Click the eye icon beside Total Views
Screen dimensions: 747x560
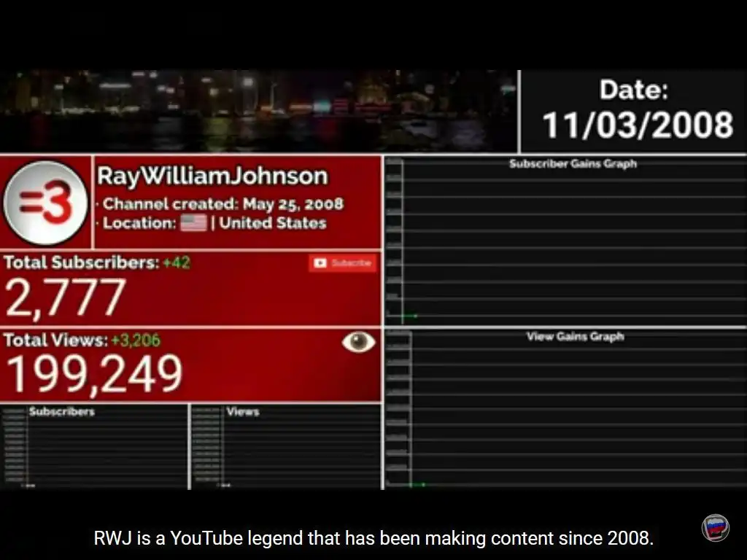pyautogui.click(x=359, y=341)
